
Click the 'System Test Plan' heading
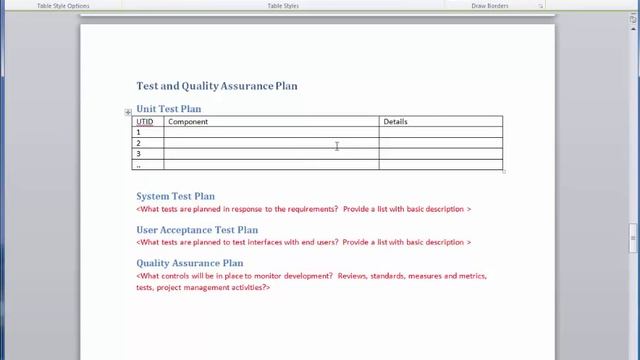coord(176,196)
